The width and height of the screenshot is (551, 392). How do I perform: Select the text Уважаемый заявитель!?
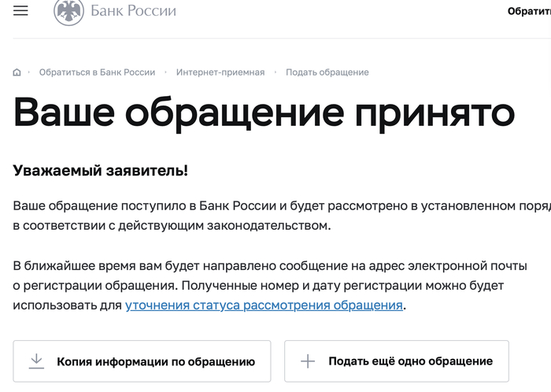(101, 171)
